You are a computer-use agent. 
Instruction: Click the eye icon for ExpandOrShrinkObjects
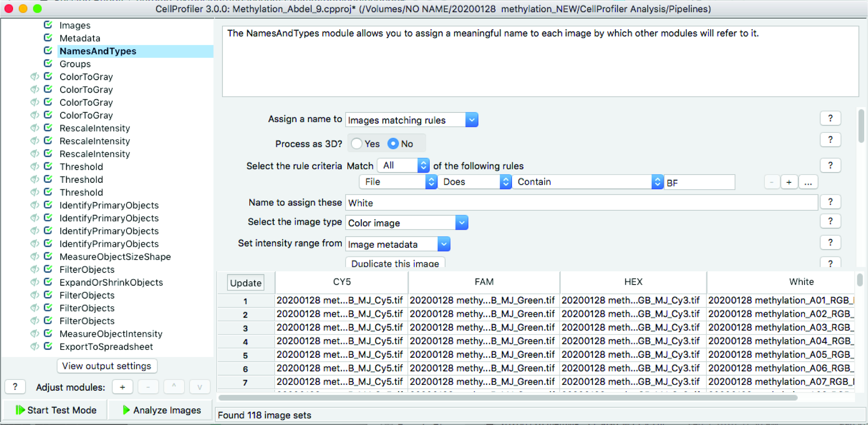click(34, 282)
